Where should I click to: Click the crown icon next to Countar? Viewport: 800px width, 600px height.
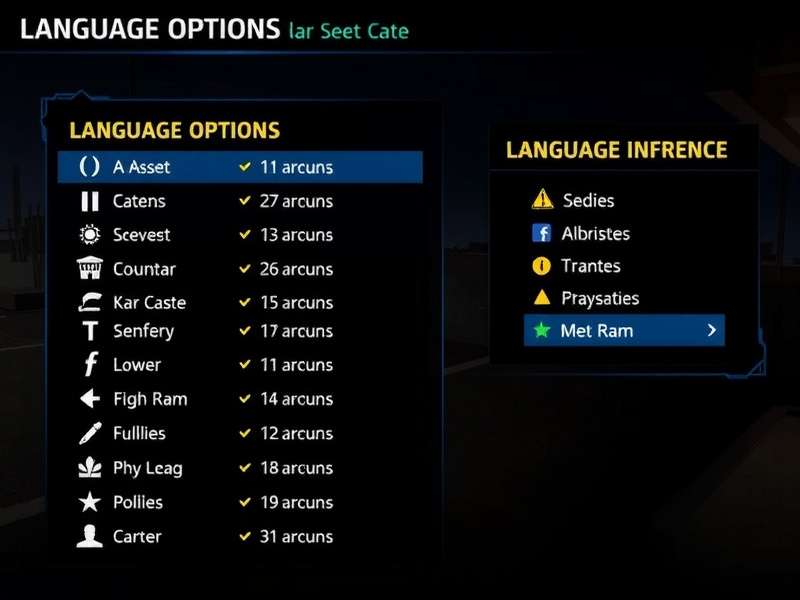tap(89, 269)
